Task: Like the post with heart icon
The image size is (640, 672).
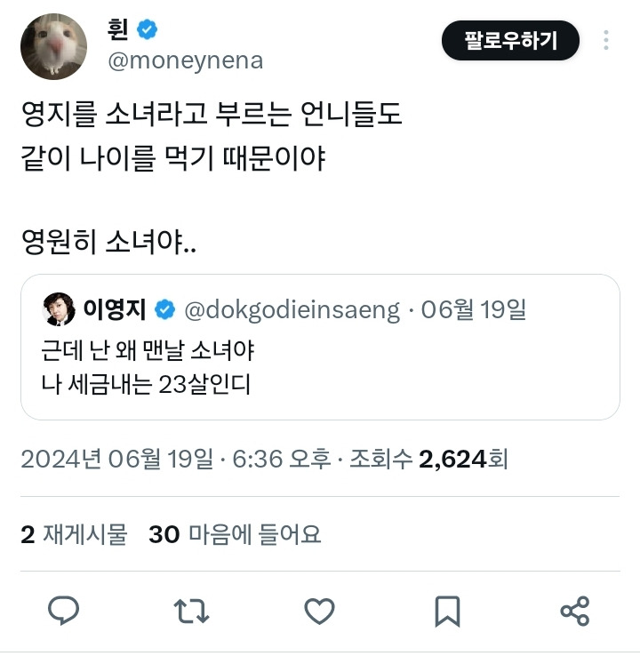Action: (319, 611)
